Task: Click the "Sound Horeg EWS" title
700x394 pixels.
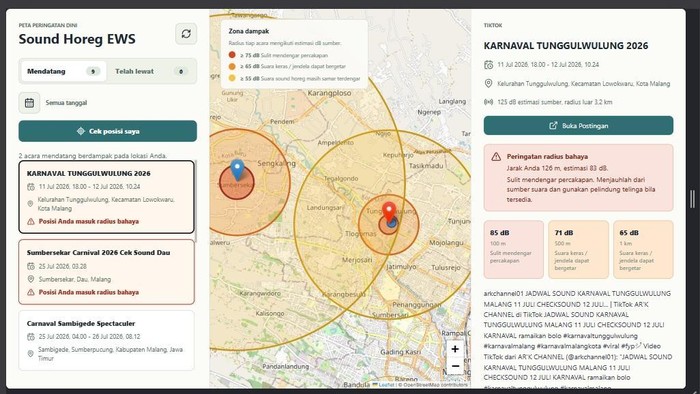Action: pyautogui.click(x=77, y=39)
